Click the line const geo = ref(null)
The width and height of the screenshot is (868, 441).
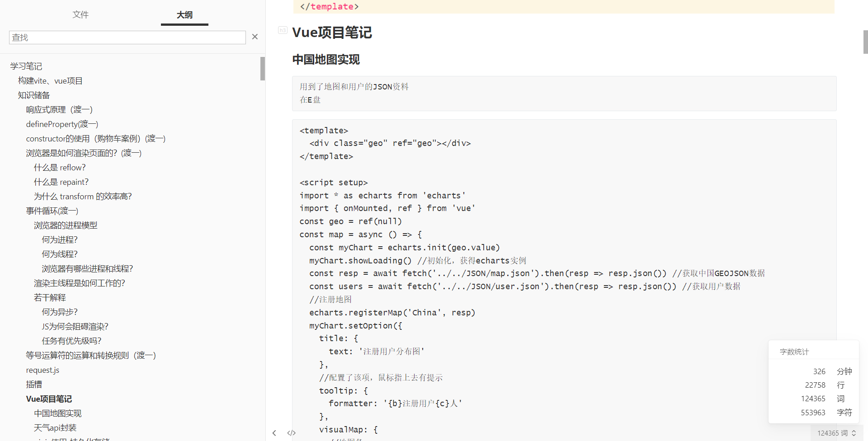pyautogui.click(x=350, y=221)
